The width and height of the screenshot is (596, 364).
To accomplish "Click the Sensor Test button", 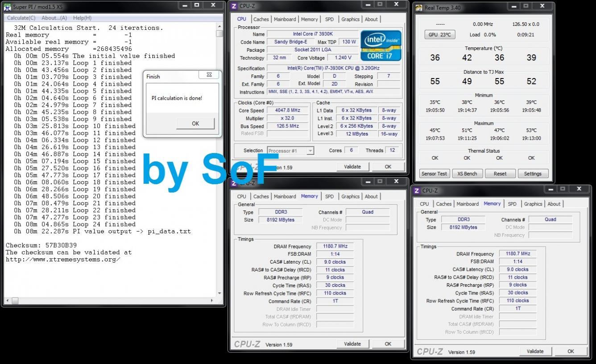I will pyautogui.click(x=435, y=174).
